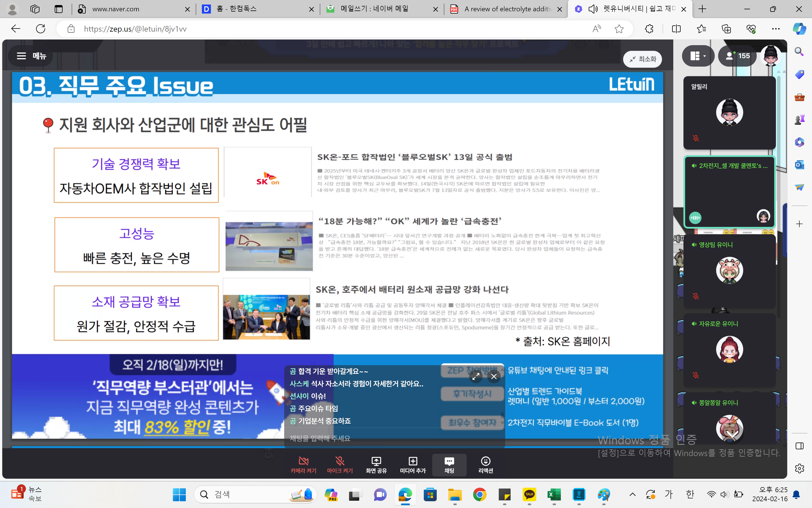Start screen share with 화면 공유
This screenshot has height=508, width=812.
click(x=376, y=465)
